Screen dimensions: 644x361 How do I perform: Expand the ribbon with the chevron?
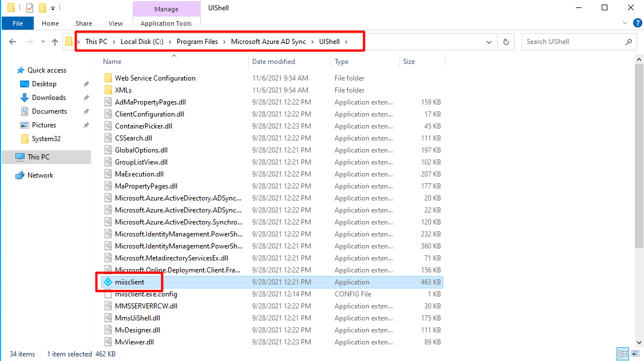(625, 23)
